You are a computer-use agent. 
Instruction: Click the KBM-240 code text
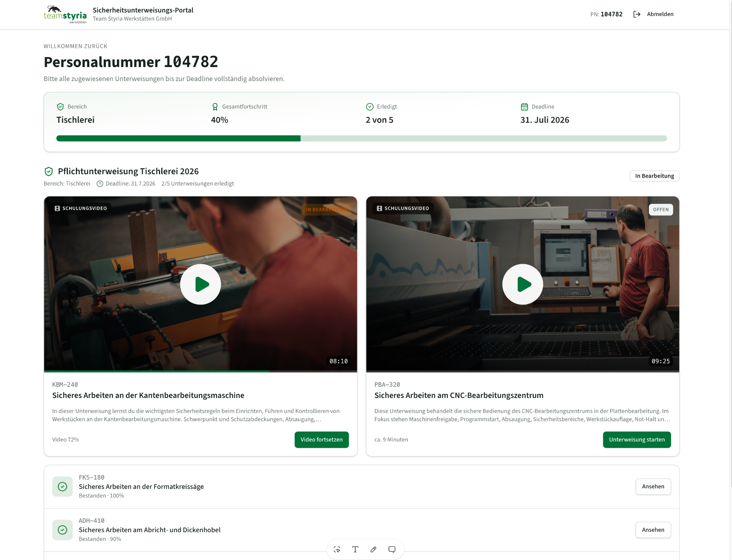tap(65, 385)
